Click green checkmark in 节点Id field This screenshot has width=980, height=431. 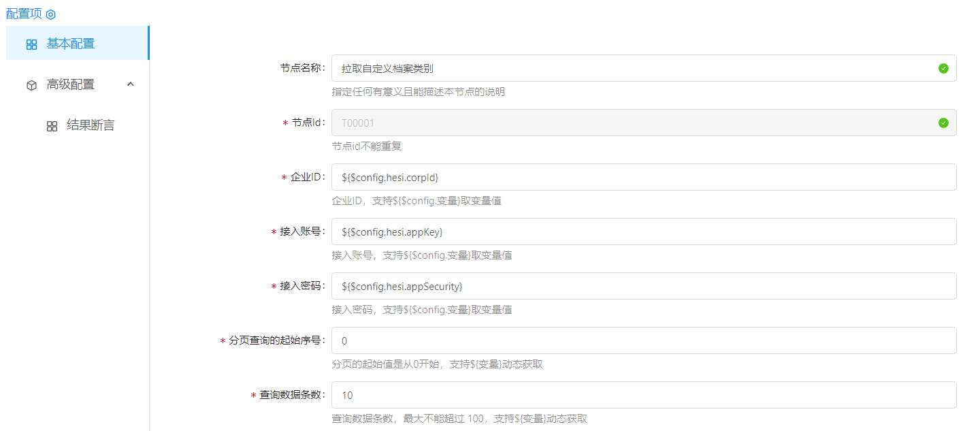tap(943, 123)
